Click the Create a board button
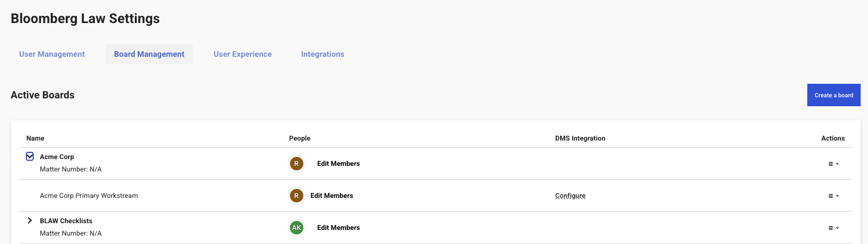Screen dimensions: 868x244 (834, 95)
